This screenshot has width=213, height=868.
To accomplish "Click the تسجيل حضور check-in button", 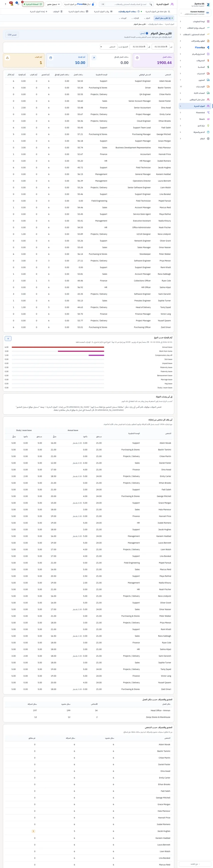I will click(x=53, y=4).
